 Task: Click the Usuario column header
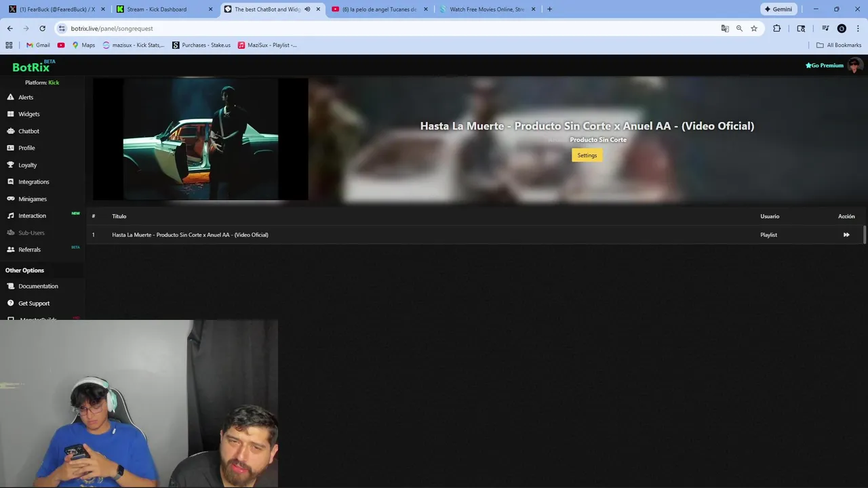tap(770, 216)
